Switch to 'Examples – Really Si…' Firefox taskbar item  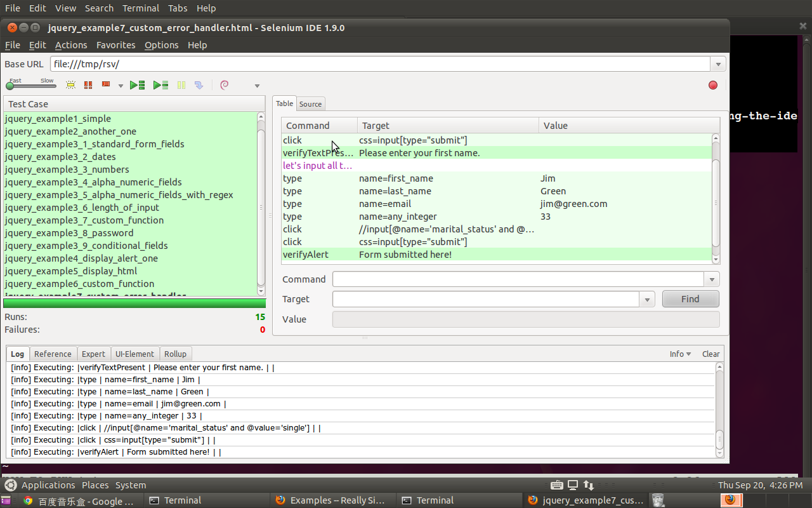point(332,500)
